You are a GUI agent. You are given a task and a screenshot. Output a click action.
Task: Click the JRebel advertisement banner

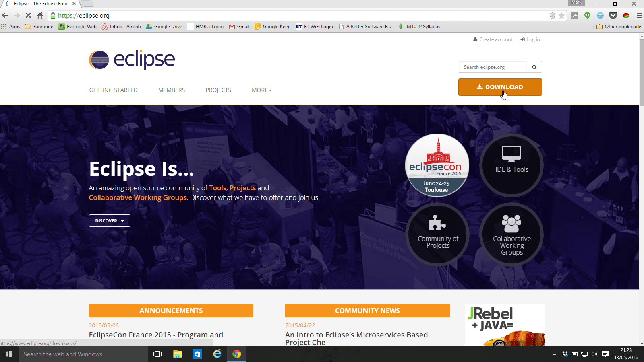(505, 325)
